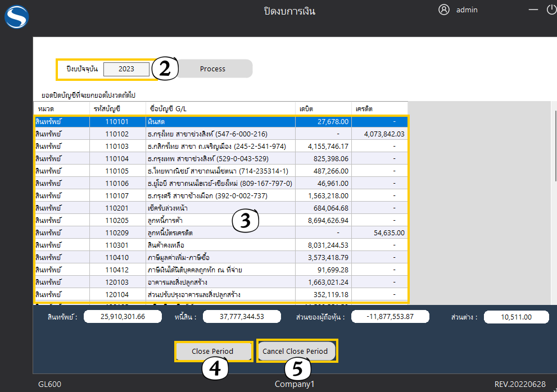Click the current year field showing 2023
The width and height of the screenshot is (557, 392).
click(x=126, y=69)
